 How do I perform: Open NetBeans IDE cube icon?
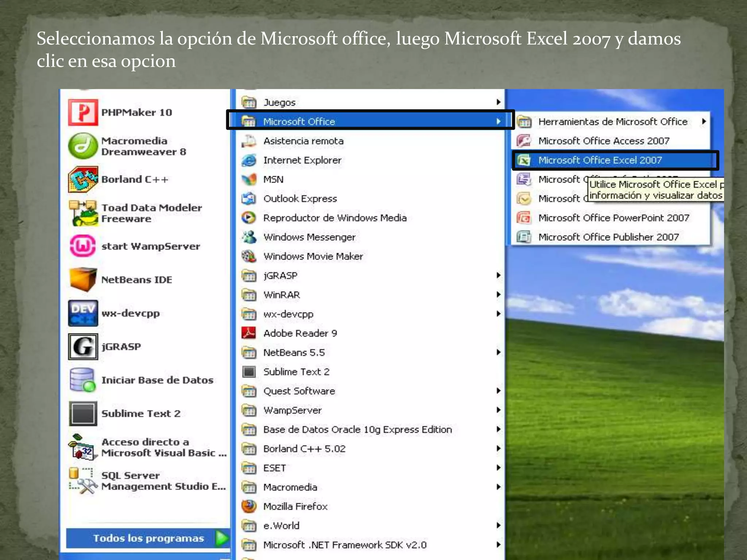[83, 280]
